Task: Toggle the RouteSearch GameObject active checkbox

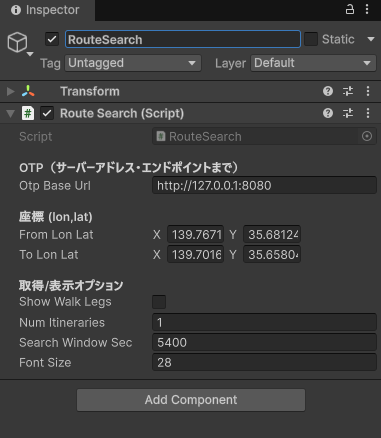Action: click(x=52, y=39)
